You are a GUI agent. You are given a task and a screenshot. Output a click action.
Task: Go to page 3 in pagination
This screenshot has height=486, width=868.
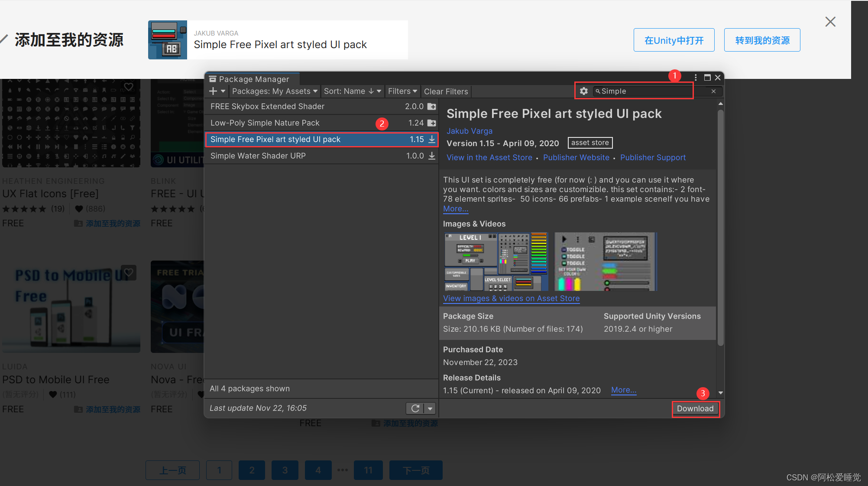click(x=285, y=470)
